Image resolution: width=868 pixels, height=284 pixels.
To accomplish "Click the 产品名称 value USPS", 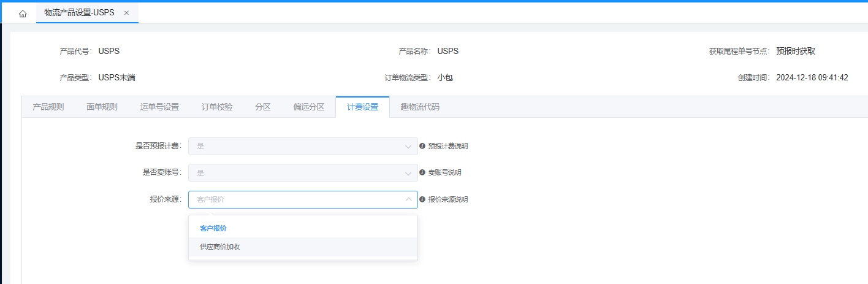I will click(x=448, y=52).
